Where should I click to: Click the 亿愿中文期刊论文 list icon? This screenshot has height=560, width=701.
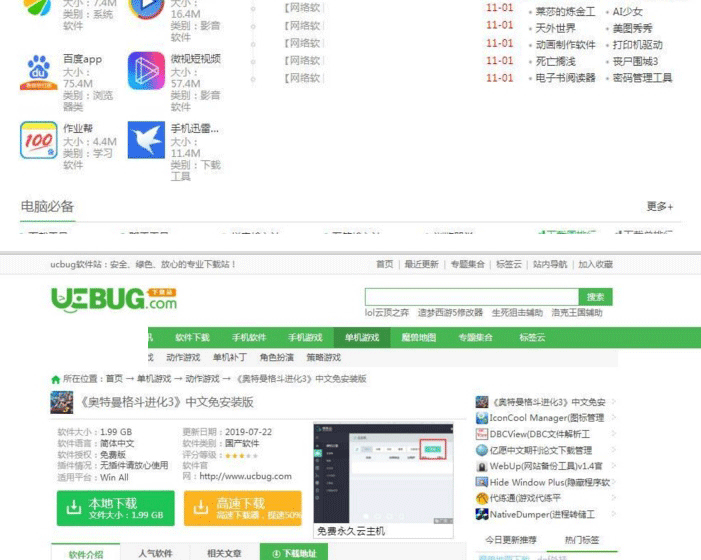[x=481, y=450]
